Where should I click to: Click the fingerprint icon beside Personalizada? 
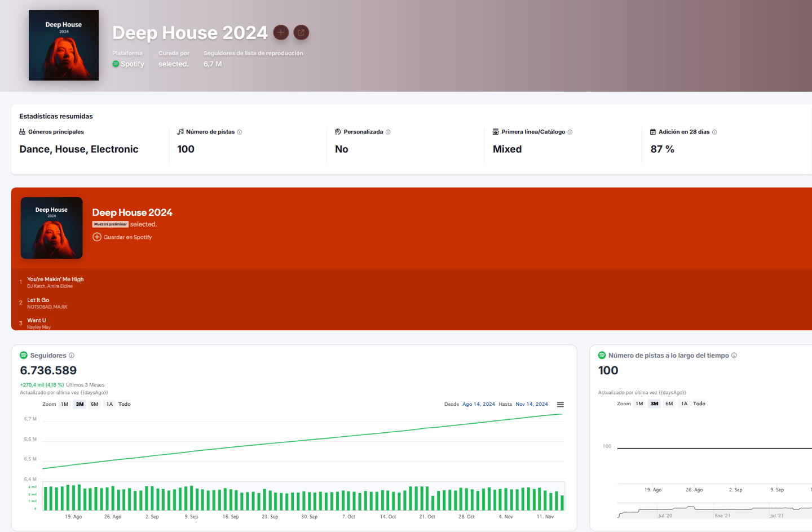point(338,132)
